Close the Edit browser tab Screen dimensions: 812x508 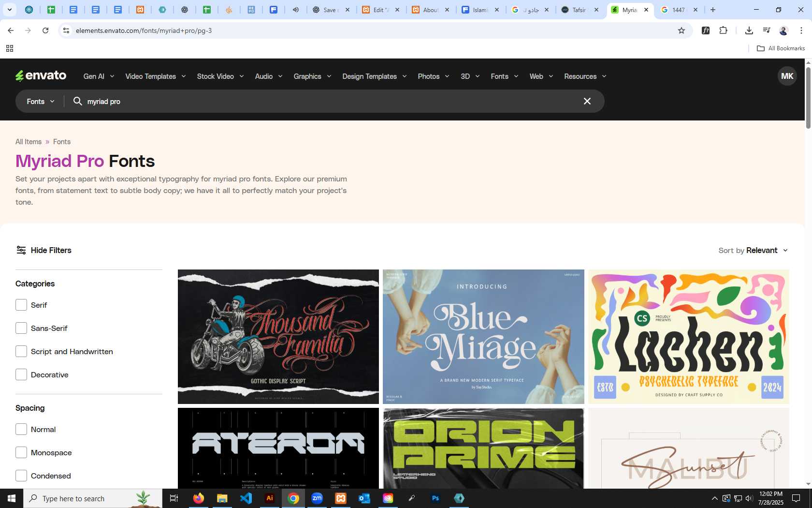(397, 10)
